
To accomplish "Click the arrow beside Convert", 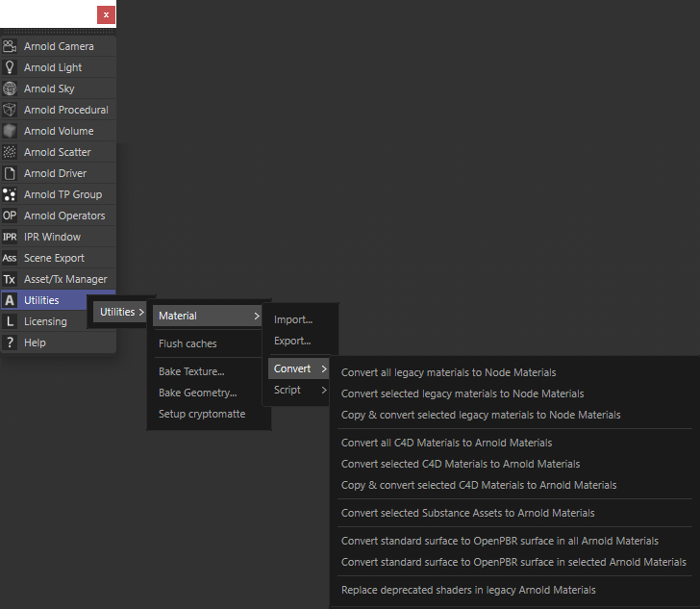I will point(324,368).
